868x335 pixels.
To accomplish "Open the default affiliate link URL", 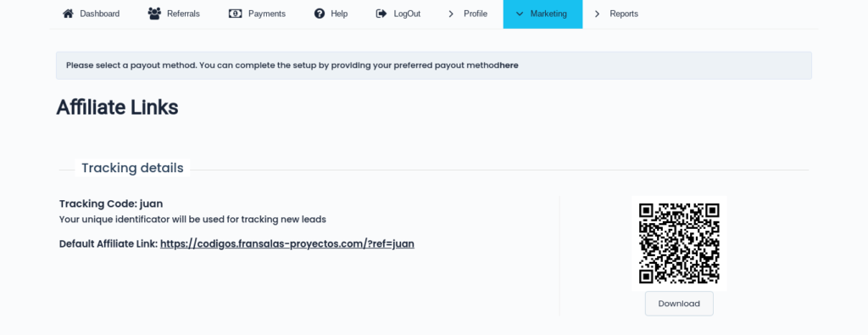I will (x=287, y=243).
